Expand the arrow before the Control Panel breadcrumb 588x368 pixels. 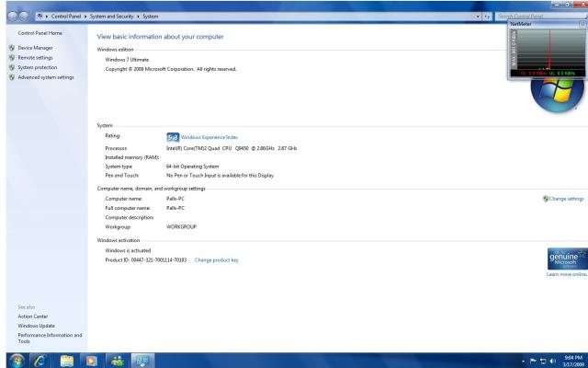[47, 17]
